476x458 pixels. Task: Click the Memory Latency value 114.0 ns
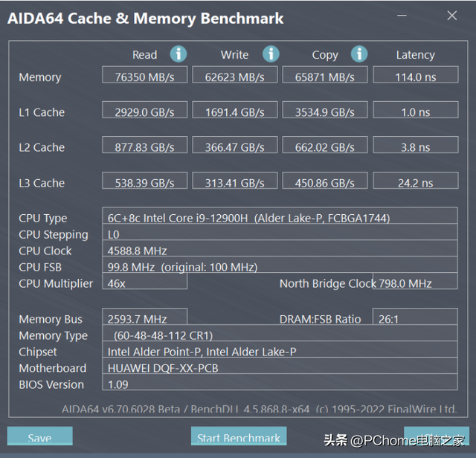(x=415, y=77)
